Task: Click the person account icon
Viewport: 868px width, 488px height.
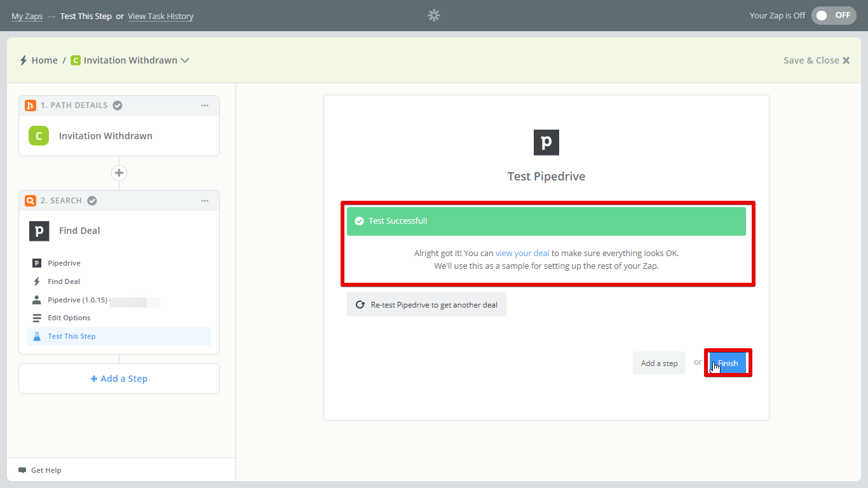Action: coord(36,300)
